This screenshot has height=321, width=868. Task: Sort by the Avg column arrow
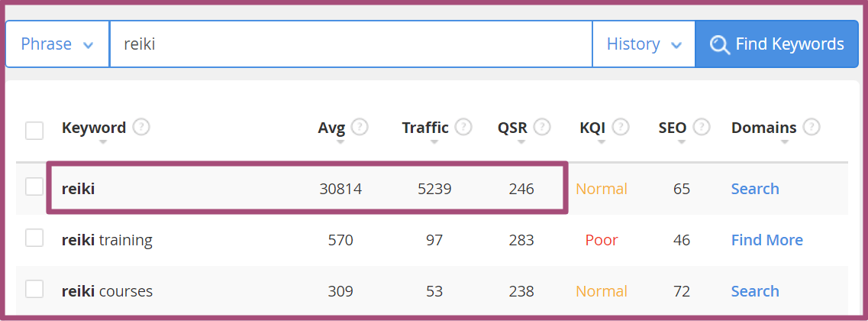340,142
